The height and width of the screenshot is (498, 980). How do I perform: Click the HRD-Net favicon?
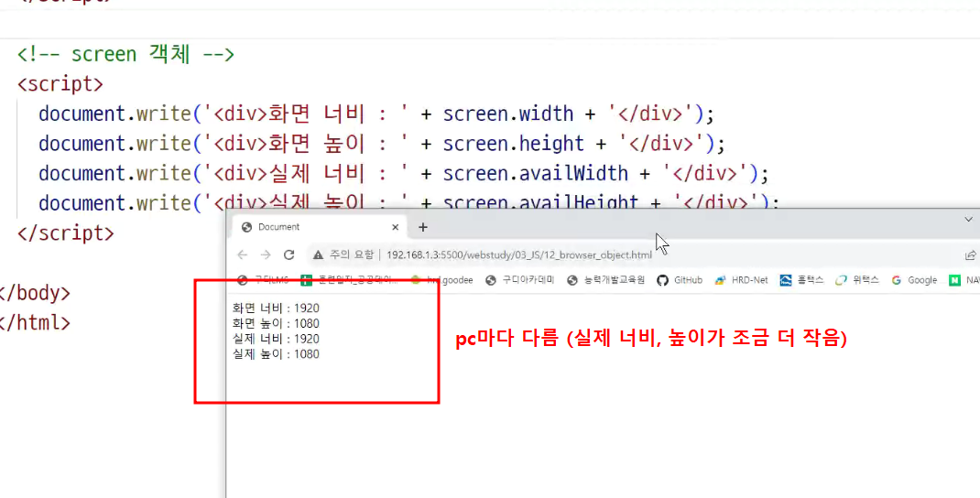pyautogui.click(x=721, y=280)
